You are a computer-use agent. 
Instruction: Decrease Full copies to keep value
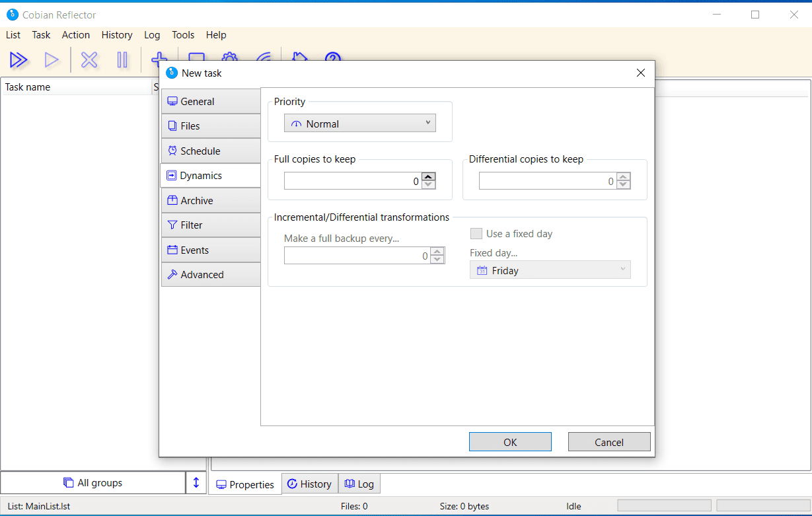pyautogui.click(x=429, y=185)
